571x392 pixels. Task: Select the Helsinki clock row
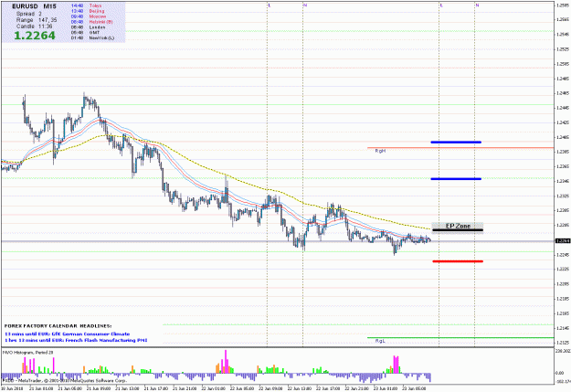pos(91,22)
